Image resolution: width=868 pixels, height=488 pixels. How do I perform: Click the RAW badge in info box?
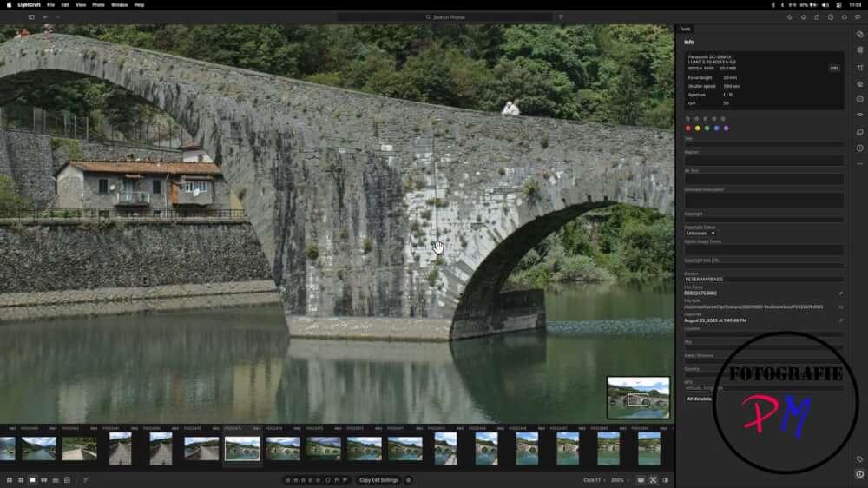(834, 68)
